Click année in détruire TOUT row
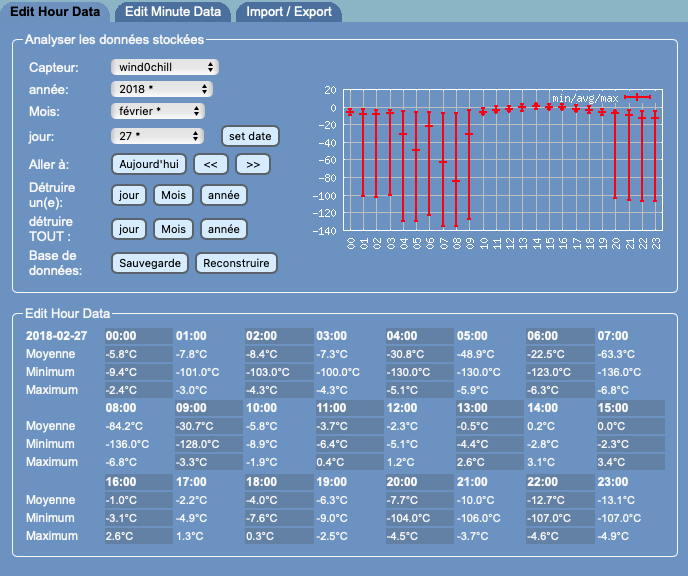The image size is (688, 576). click(224, 229)
